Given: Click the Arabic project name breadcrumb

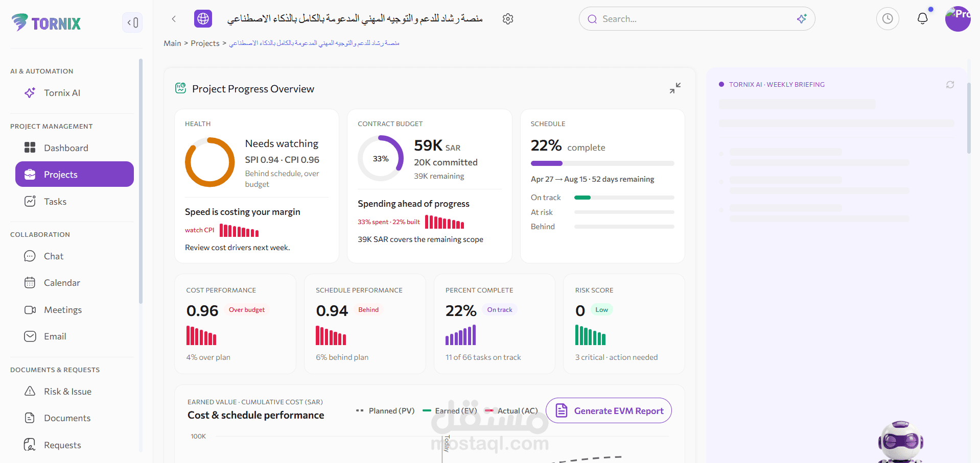Looking at the screenshot, I should coord(314,43).
